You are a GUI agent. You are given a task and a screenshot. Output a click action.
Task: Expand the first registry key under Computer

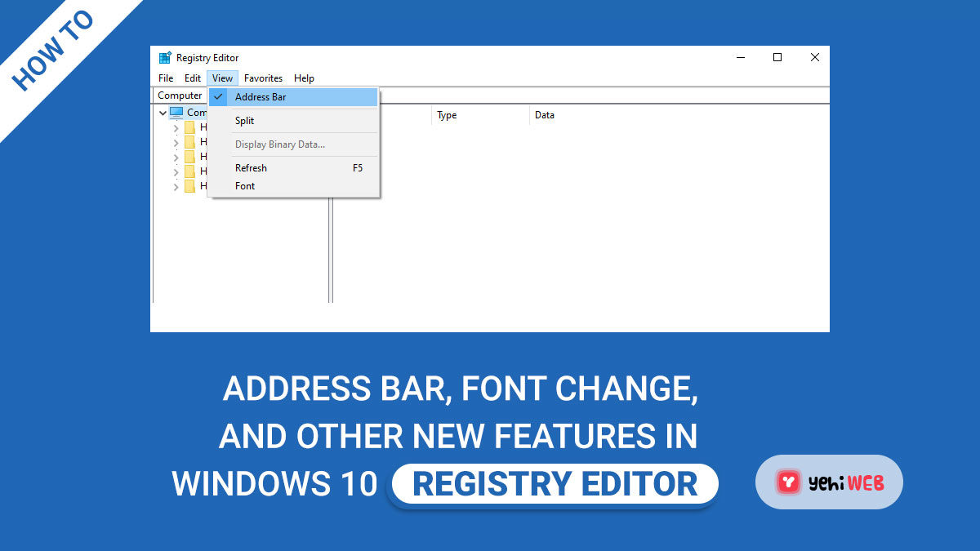coord(176,128)
